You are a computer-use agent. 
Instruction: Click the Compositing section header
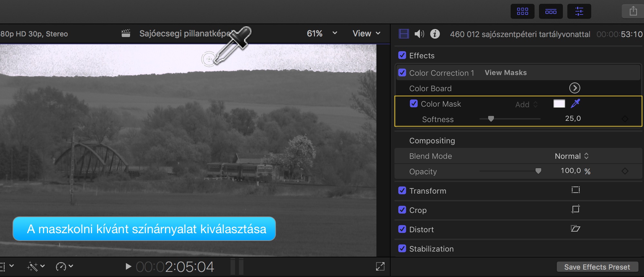click(432, 141)
